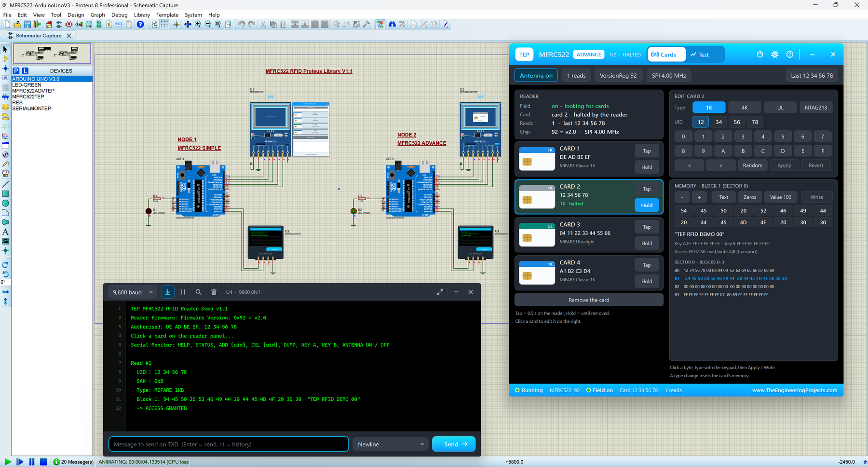Click the www.TheEngineeringProjects.com link
The height and width of the screenshot is (467, 868).
point(794,390)
